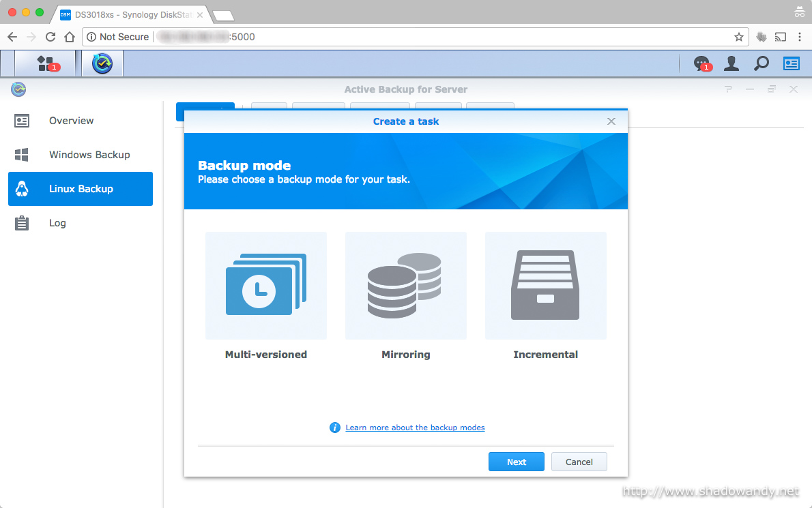Click the browser address bar

point(416,37)
